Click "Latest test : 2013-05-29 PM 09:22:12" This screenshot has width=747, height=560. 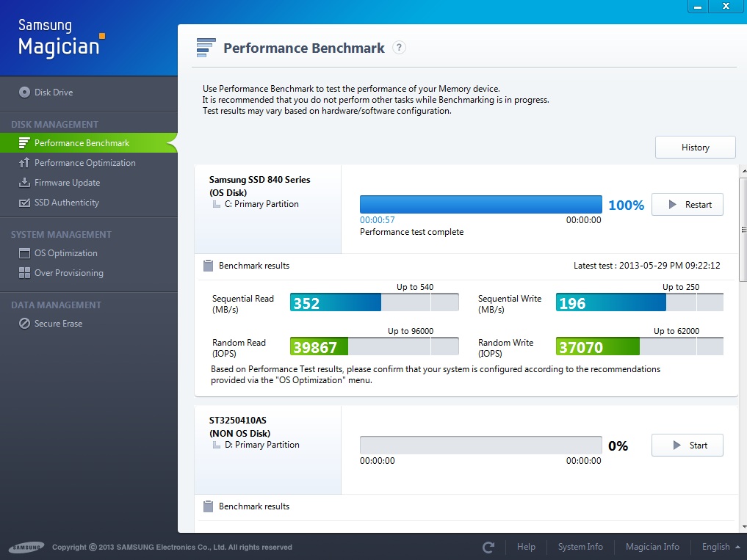[647, 265]
